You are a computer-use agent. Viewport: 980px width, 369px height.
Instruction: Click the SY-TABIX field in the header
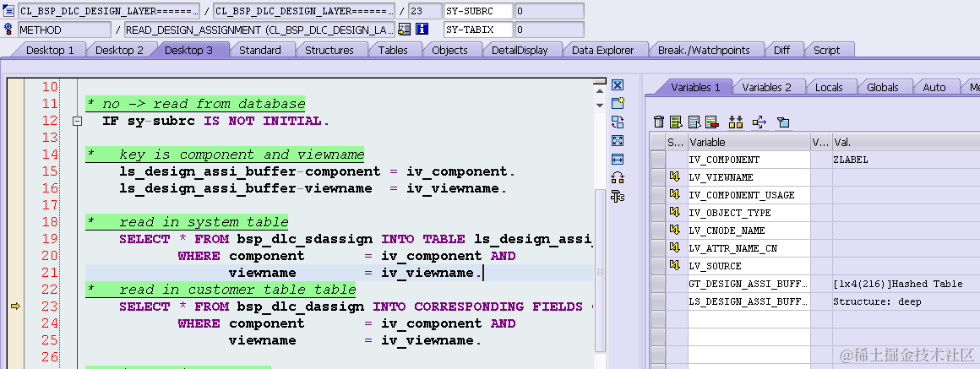tap(478, 30)
